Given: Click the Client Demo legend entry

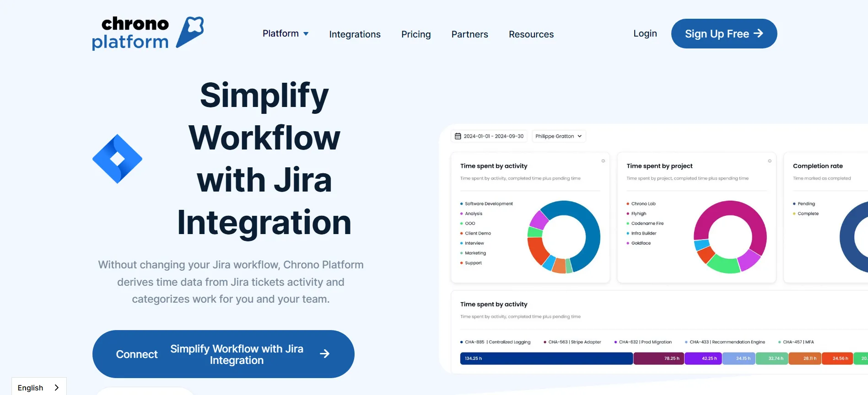Looking at the screenshot, I should click(475, 233).
